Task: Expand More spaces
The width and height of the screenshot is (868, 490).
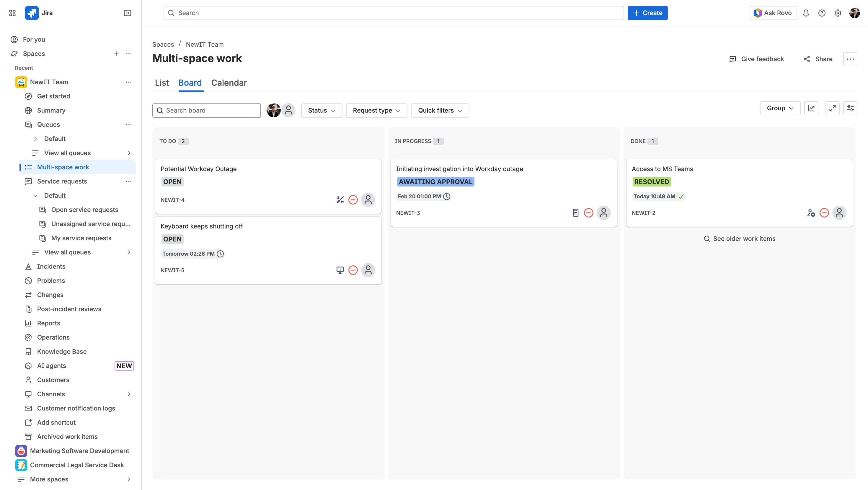Action: pyautogui.click(x=129, y=479)
